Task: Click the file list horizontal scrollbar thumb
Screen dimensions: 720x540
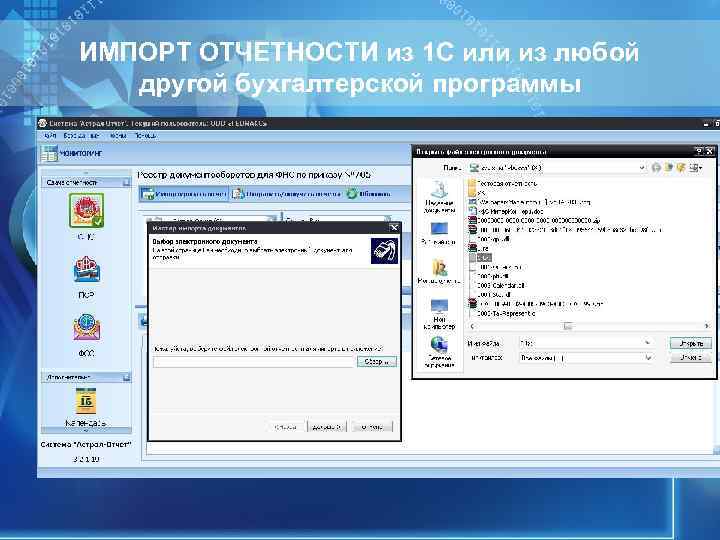Action: coord(568,326)
